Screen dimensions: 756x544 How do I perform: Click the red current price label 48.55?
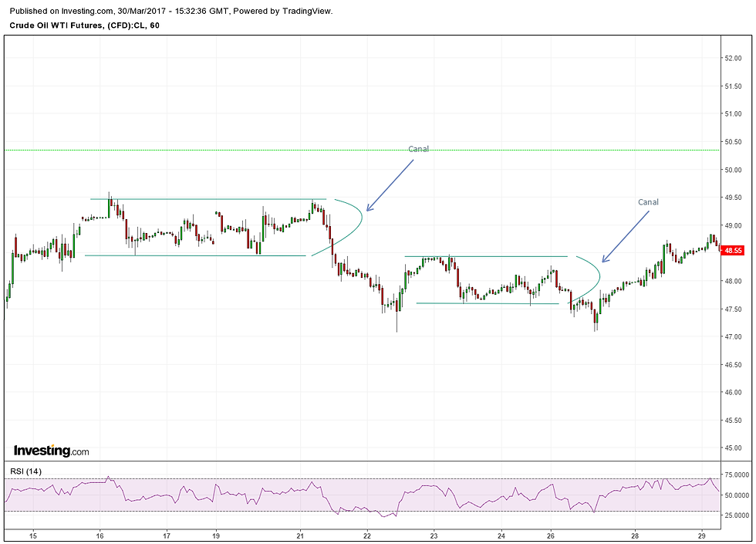click(734, 250)
